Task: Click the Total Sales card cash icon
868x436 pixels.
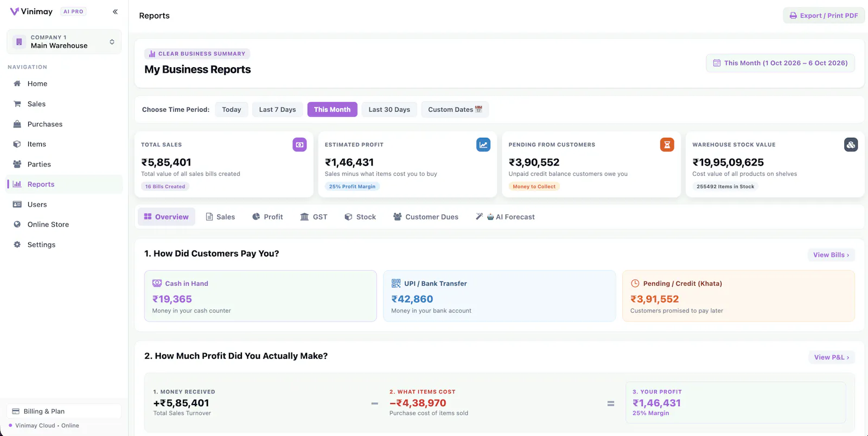Action: pos(299,145)
